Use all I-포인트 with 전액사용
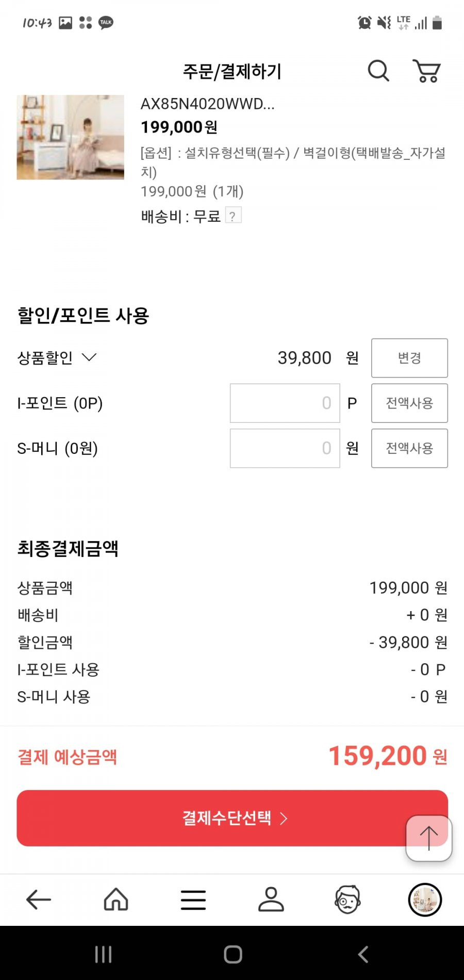 point(409,403)
